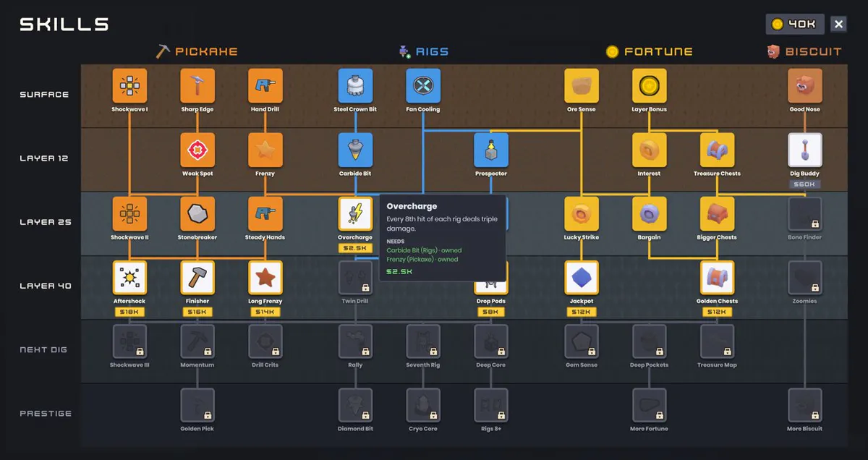Image resolution: width=868 pixels, height=460 pixels.
Task: Select the Overcharge skill icon
Action: pos(355,214)
